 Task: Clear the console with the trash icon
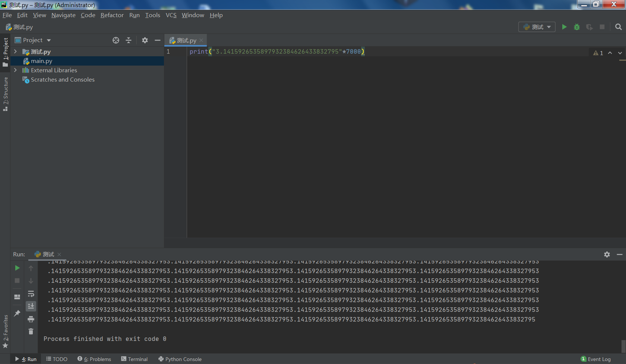click(31, 331)
